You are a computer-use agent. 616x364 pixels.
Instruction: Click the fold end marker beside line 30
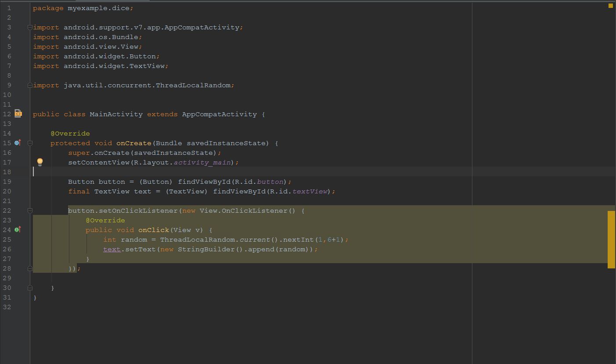click(x=30, y=288)
